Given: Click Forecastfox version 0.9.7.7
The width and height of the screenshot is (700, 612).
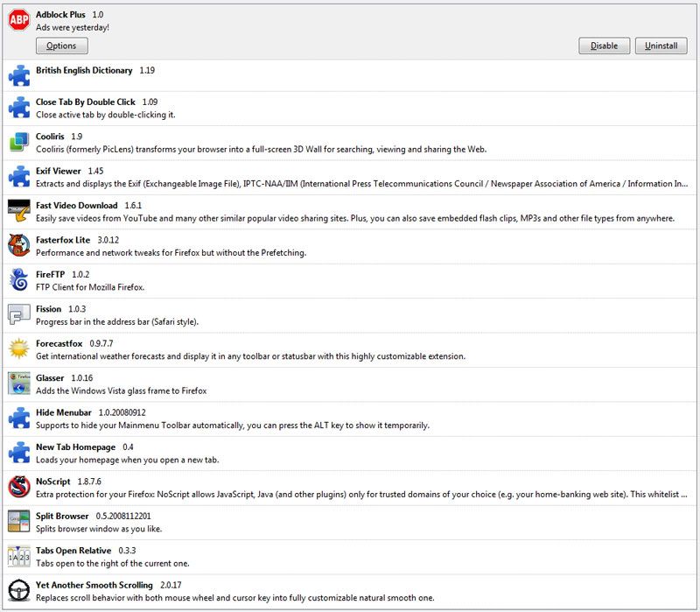Looking at the screenshot, I should tap(101, 343).
